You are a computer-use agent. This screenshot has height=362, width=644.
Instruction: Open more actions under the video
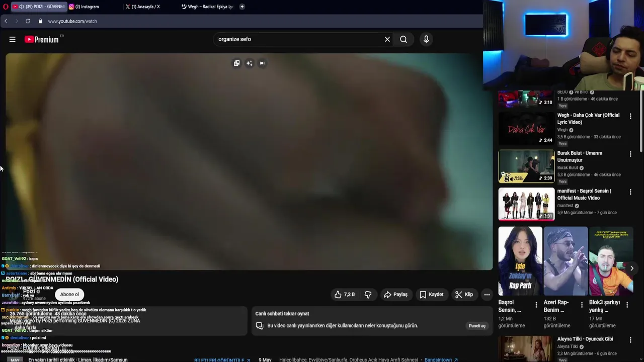[x=487, y=295]
